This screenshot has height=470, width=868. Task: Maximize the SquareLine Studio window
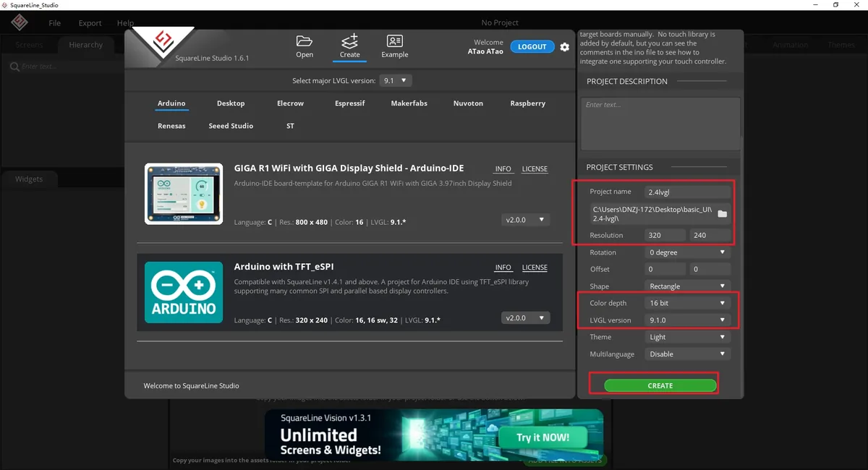(x=835, y=4)
